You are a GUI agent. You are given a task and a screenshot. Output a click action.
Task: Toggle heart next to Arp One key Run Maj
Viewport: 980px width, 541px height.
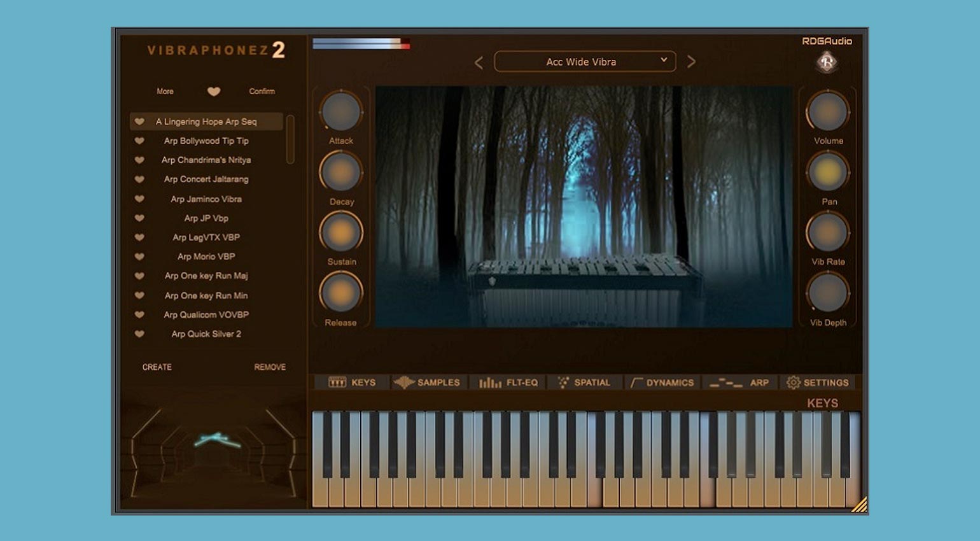click(x=139, y=276)
